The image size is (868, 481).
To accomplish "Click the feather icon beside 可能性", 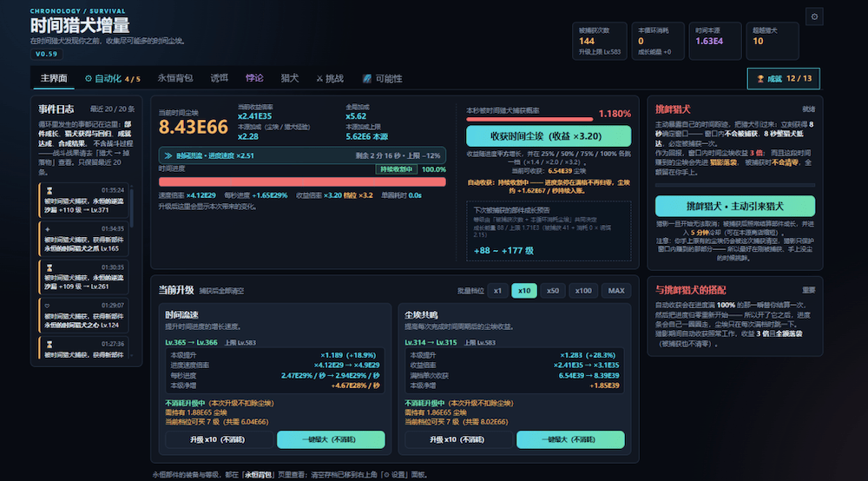I will coord(366,79).
